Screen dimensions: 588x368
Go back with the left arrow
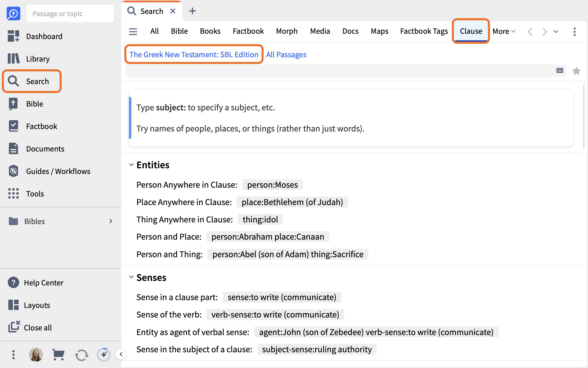click(530, 32)
